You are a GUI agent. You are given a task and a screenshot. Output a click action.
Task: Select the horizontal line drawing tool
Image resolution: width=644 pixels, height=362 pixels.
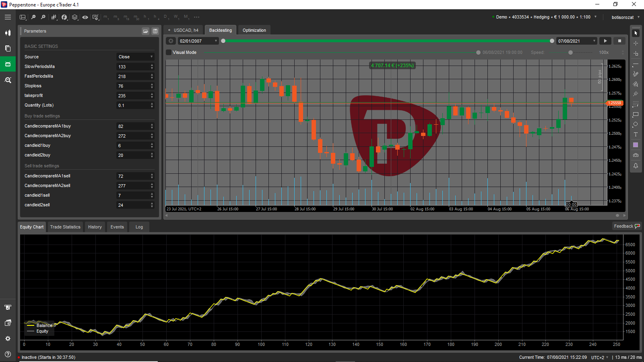click(x=636, y=64)
